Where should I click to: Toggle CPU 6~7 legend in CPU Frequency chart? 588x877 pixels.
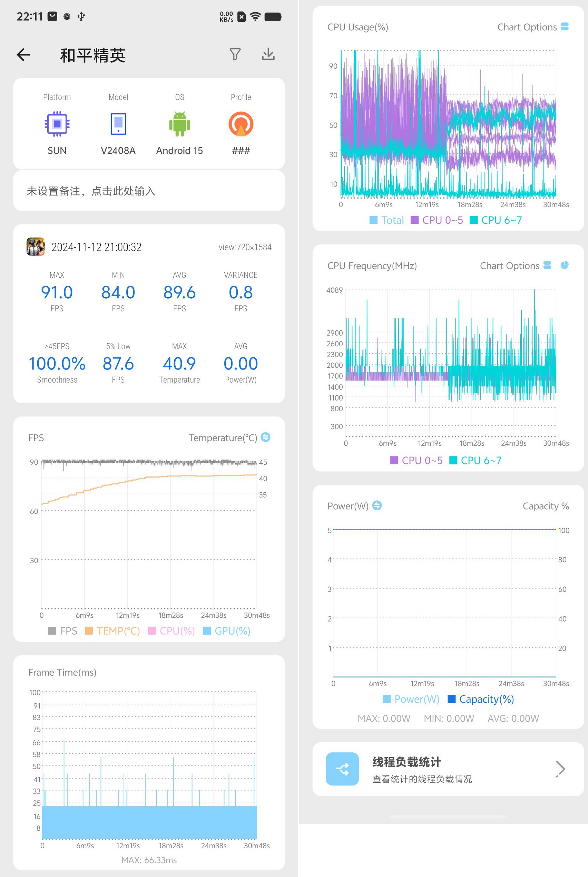point(476,460)
